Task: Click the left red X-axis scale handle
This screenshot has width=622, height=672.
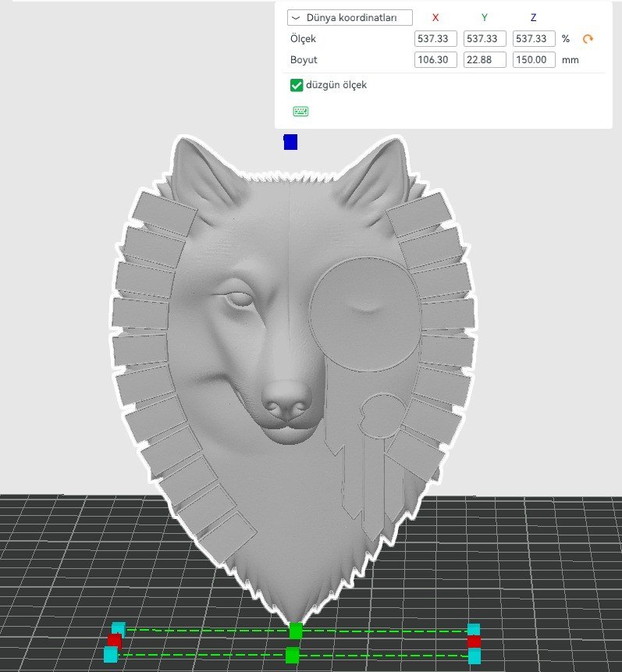Action: tap(114, 641)
